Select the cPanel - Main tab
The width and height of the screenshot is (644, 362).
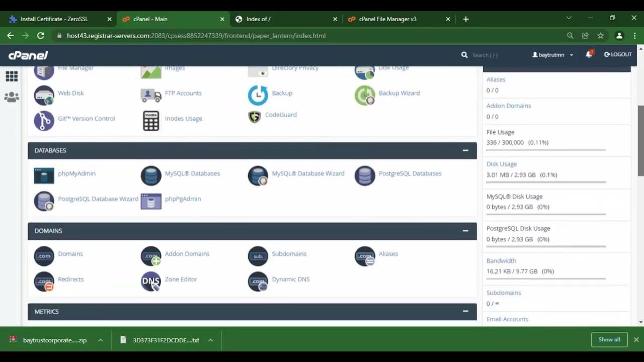(173, 19)
